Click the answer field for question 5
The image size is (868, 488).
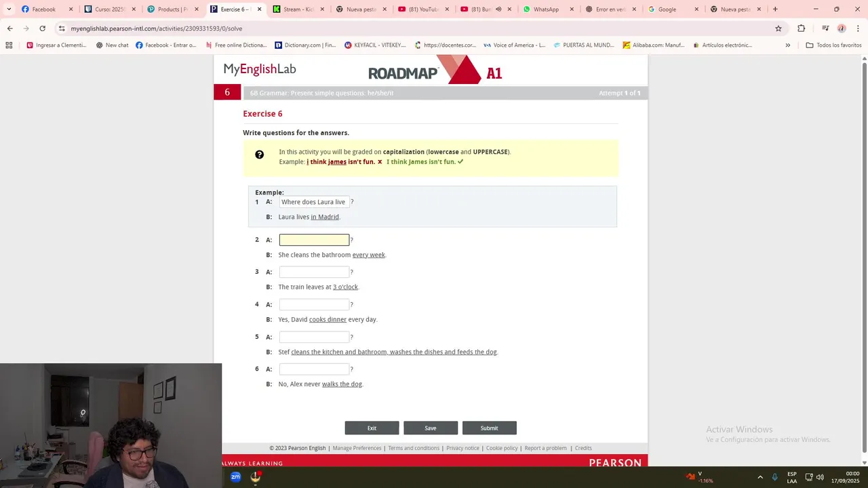(314, 337)
